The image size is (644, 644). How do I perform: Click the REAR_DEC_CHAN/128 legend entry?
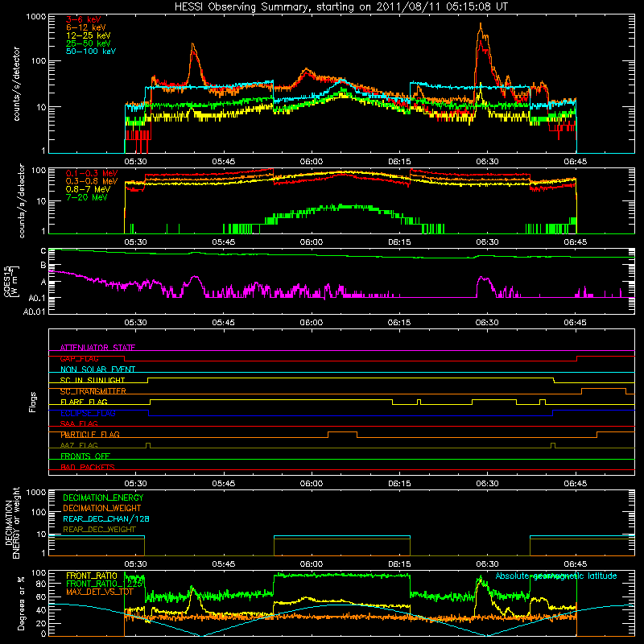click(106, 518)
